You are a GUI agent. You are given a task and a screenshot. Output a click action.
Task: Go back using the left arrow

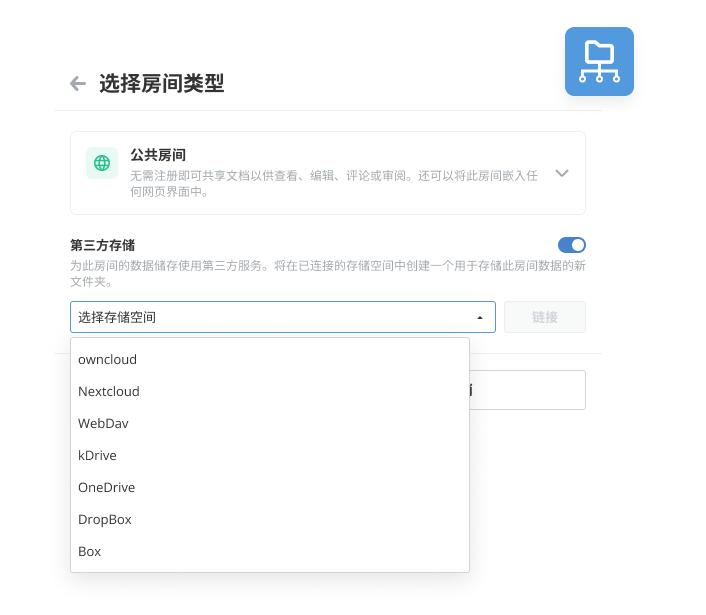(78, 83)
